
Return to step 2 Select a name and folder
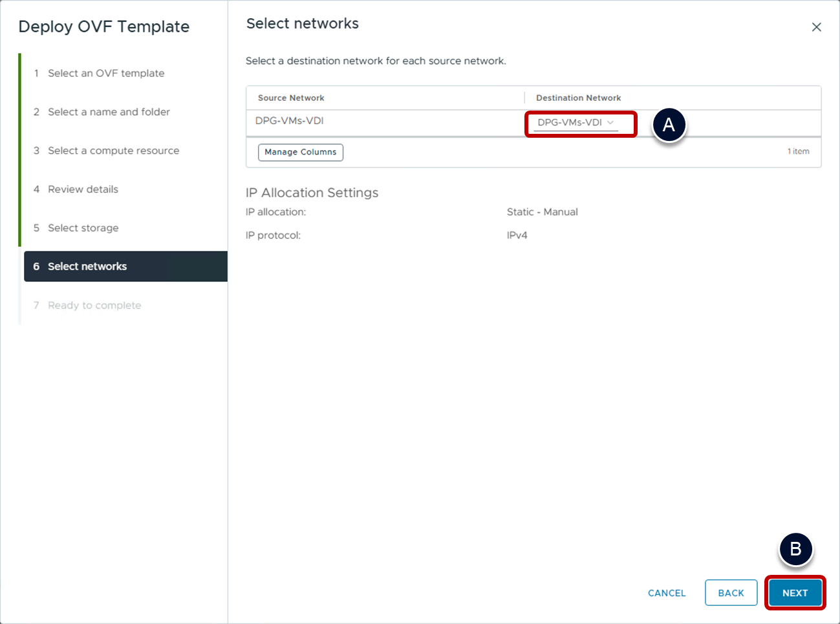point(109,112)
